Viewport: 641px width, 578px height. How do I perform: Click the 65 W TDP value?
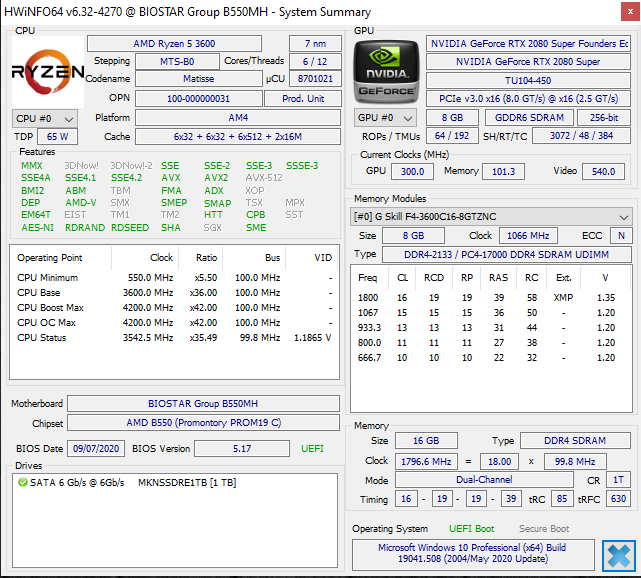click(57, 137)
